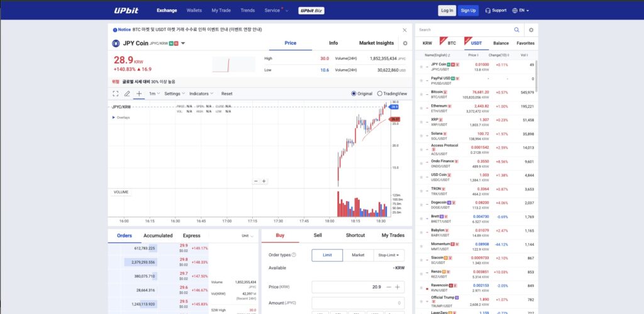The image size is (644, 314).
Task: Open the Favorites market tab
Action: tap(525, 43)
